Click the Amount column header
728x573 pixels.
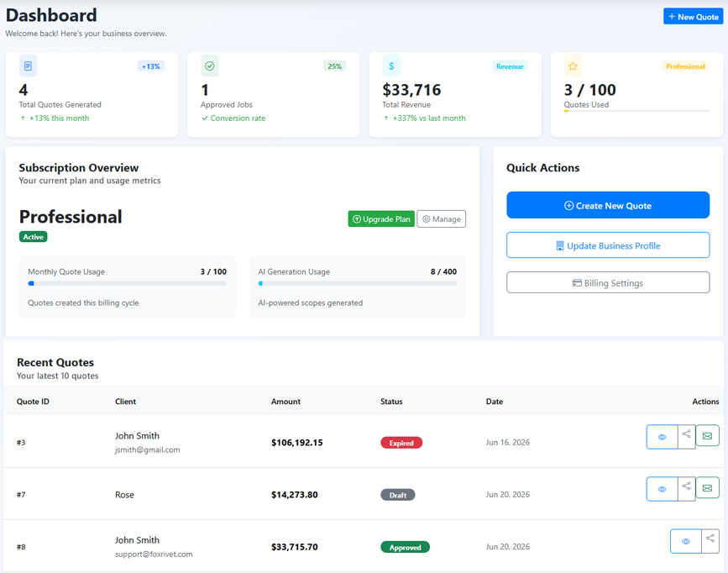click(285, 402)
